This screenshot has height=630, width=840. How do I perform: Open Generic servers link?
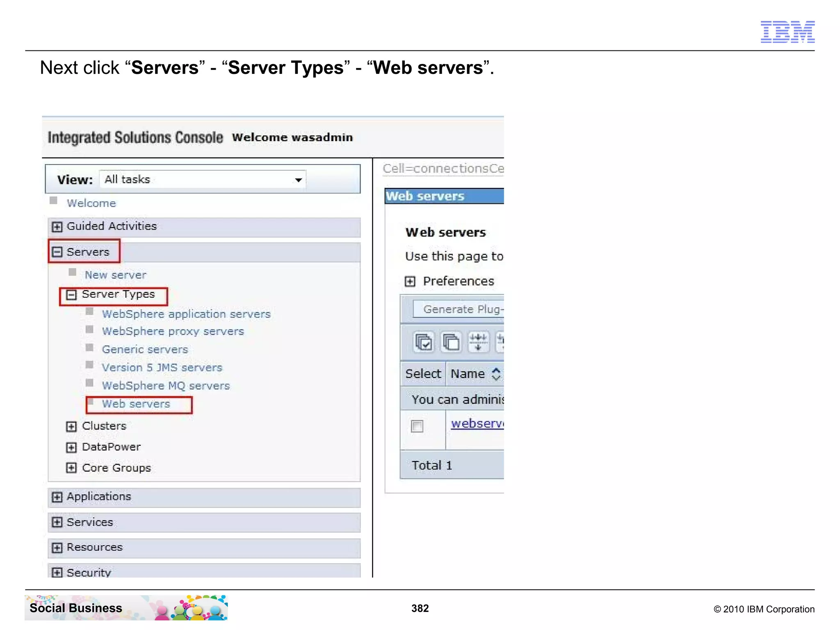pos(145,349)
